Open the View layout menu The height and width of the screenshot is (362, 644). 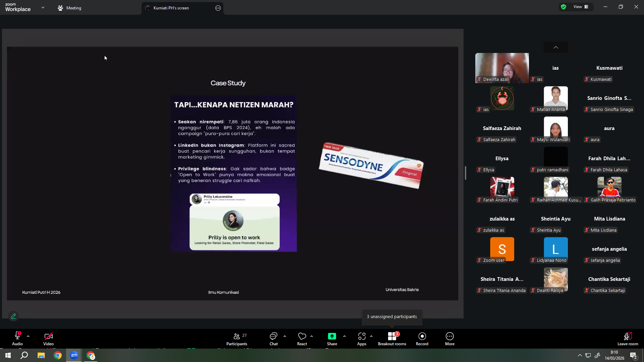tap(581, 7)
